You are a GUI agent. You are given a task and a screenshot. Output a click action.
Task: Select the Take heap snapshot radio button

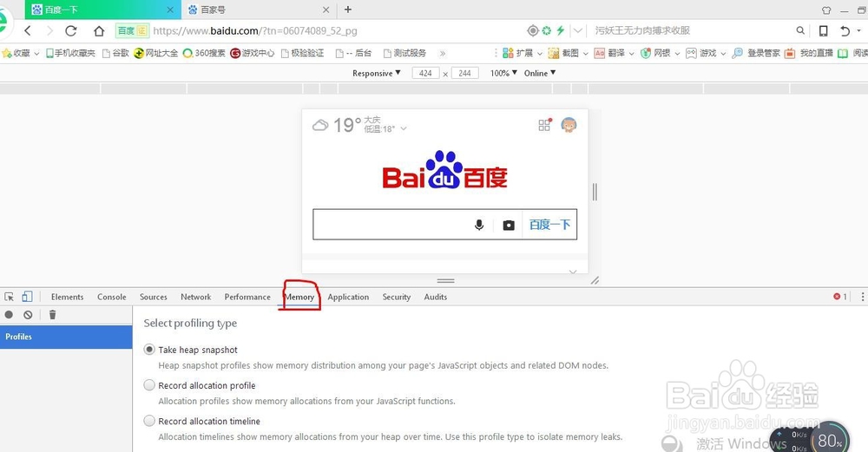[x=149, y=350]
